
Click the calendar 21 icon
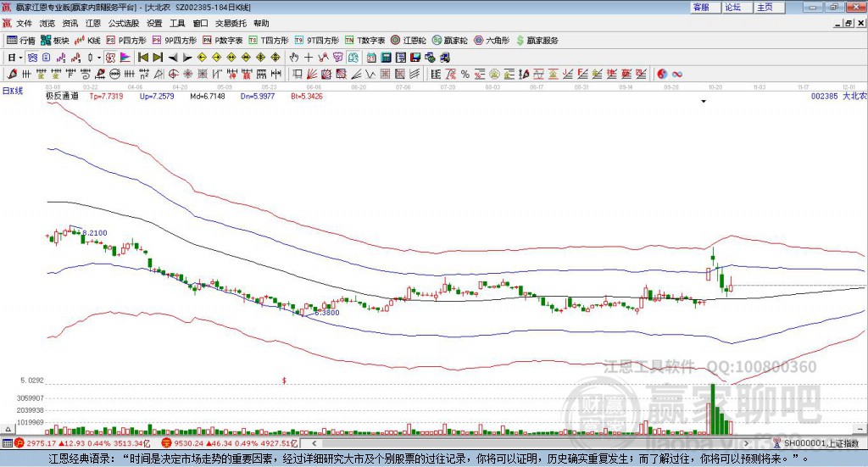pyautogui.click(x=371, y=58)
